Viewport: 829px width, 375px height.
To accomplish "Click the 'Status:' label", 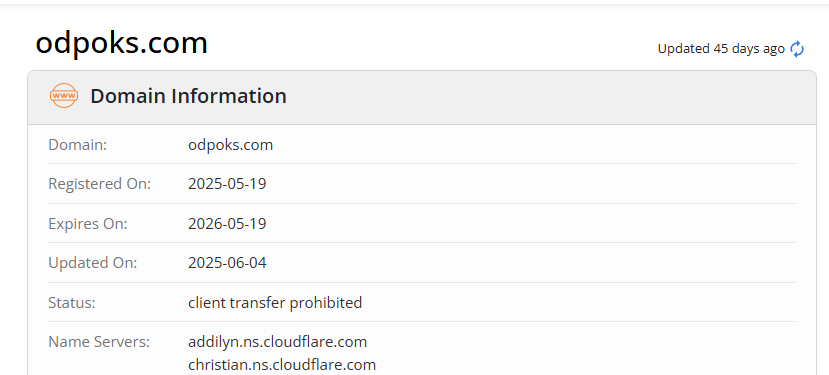I will [71, 303].
